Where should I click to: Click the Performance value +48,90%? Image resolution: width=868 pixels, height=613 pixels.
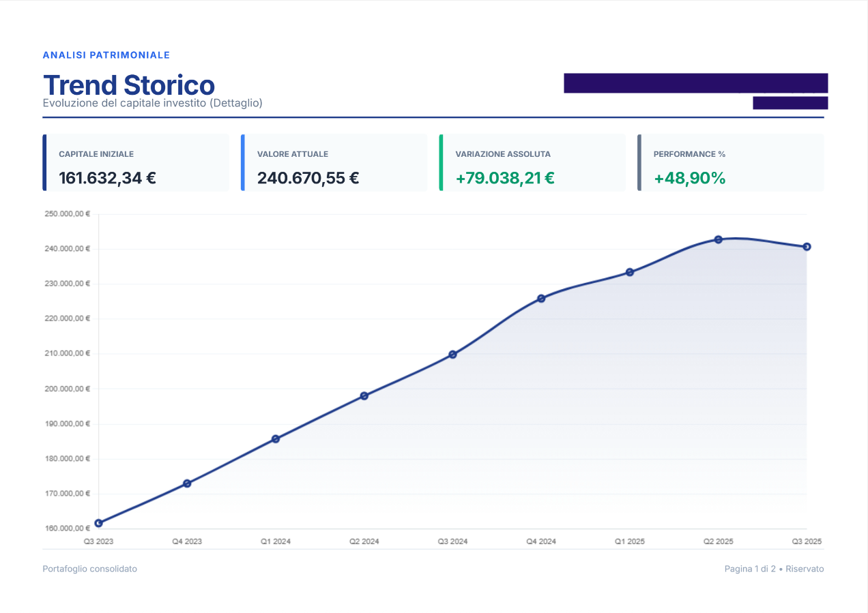pos(689,178)
